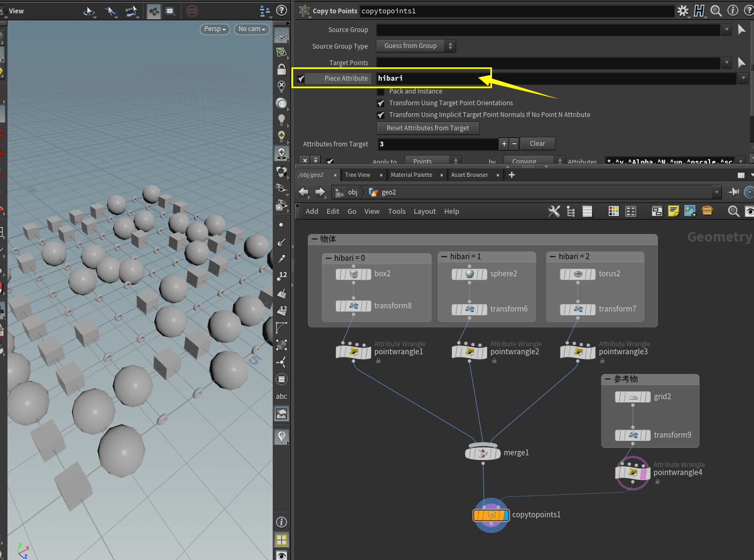754x560 pixels.
Task: Open the color palette in network toolbar
Action: point(613,212)
